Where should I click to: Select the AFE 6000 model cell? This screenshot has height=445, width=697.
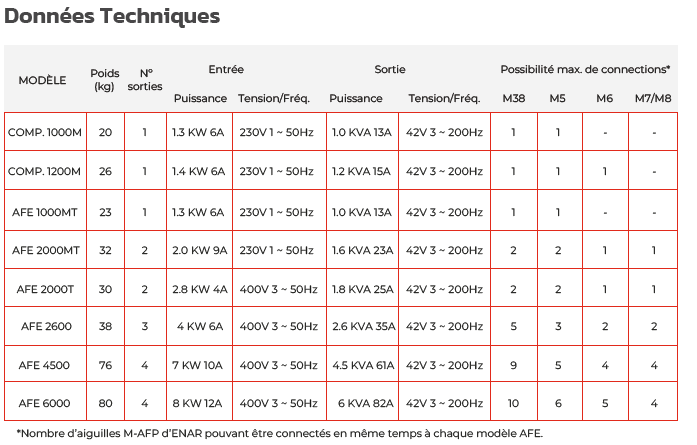tap(44, 406)
